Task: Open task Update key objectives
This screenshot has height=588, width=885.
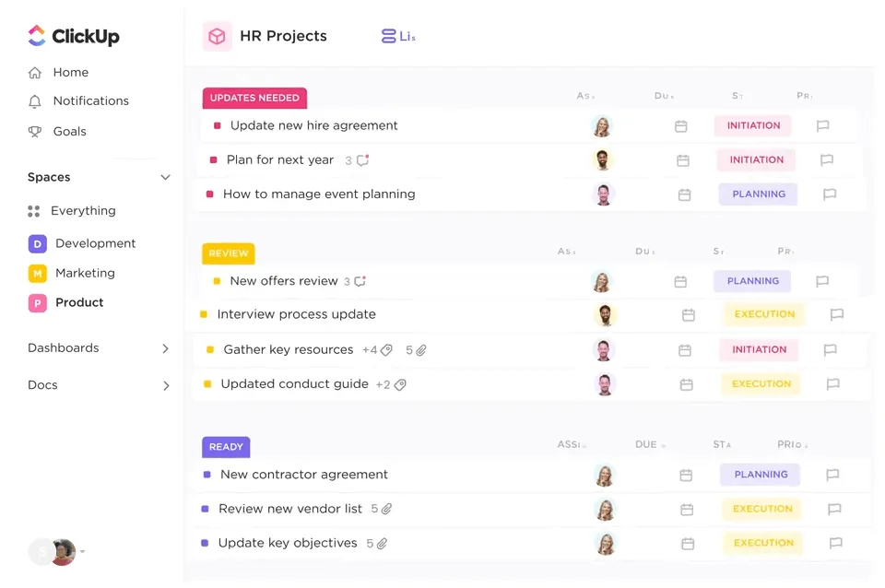Action: tap(288, 543)
